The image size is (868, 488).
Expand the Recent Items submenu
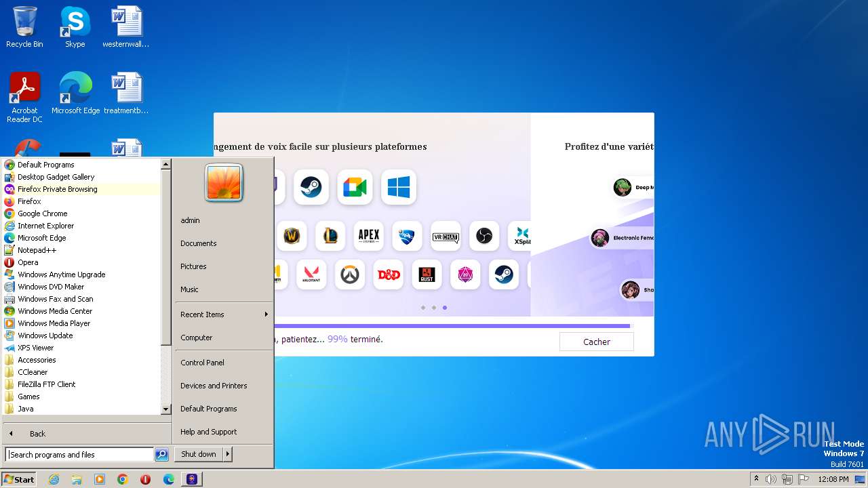tap(224, 314)
